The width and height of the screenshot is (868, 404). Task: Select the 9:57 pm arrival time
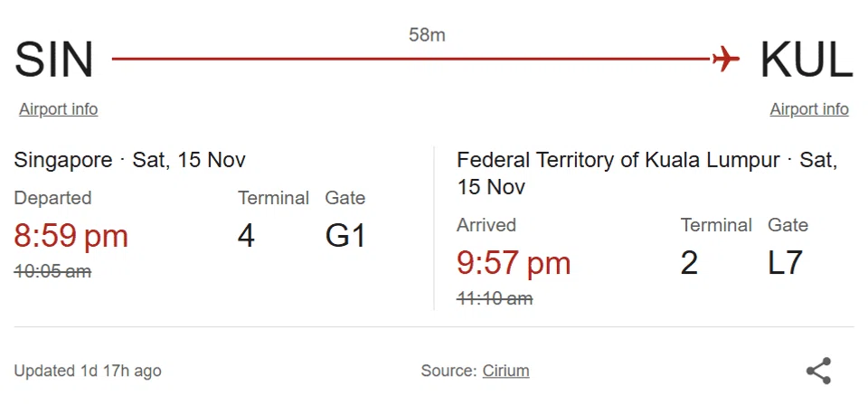click(514, 264)
